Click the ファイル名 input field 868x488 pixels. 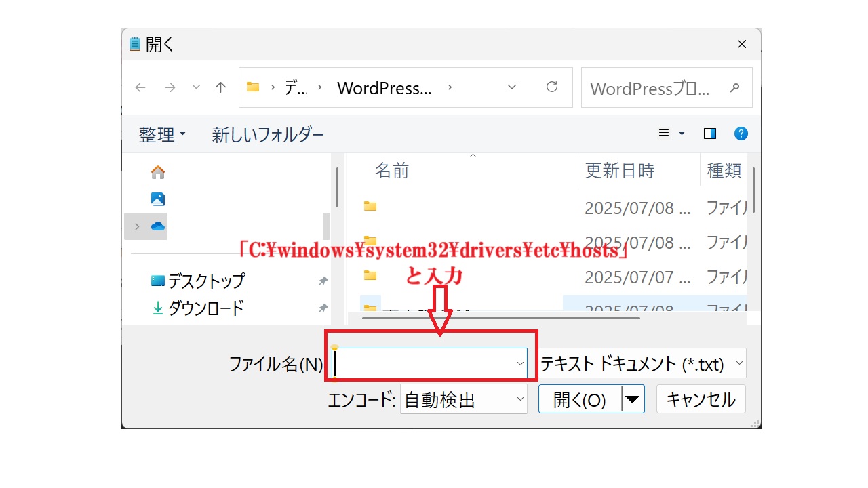pyautogui.click(x=424, y=364)
